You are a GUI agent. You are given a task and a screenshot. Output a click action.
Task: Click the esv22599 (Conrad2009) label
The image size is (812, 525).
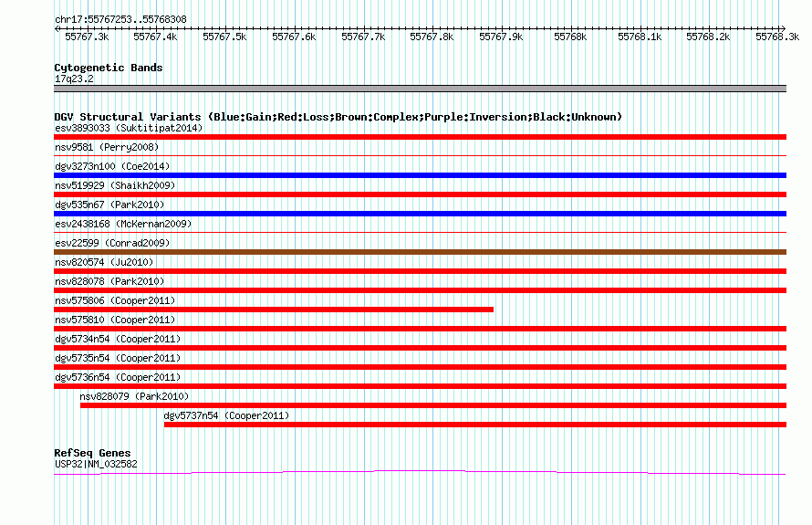tap(112, 243)
